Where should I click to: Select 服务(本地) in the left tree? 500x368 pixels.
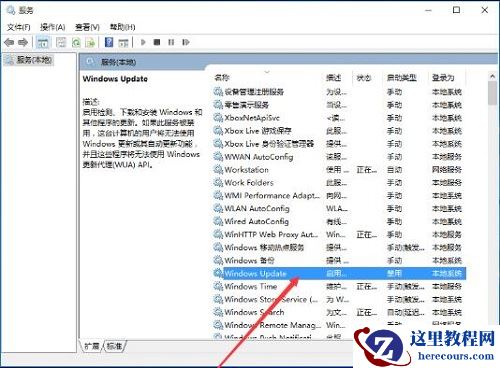(34, 60)
